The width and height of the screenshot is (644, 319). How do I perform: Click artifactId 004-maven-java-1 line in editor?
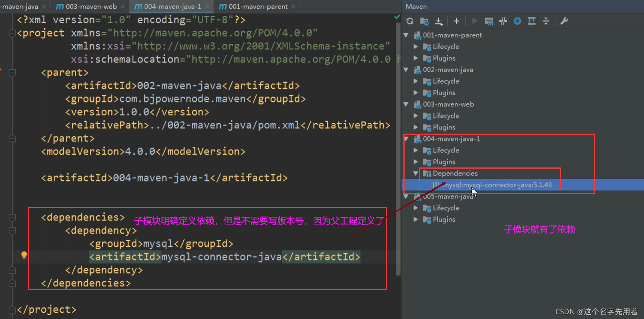click(164, 178)
